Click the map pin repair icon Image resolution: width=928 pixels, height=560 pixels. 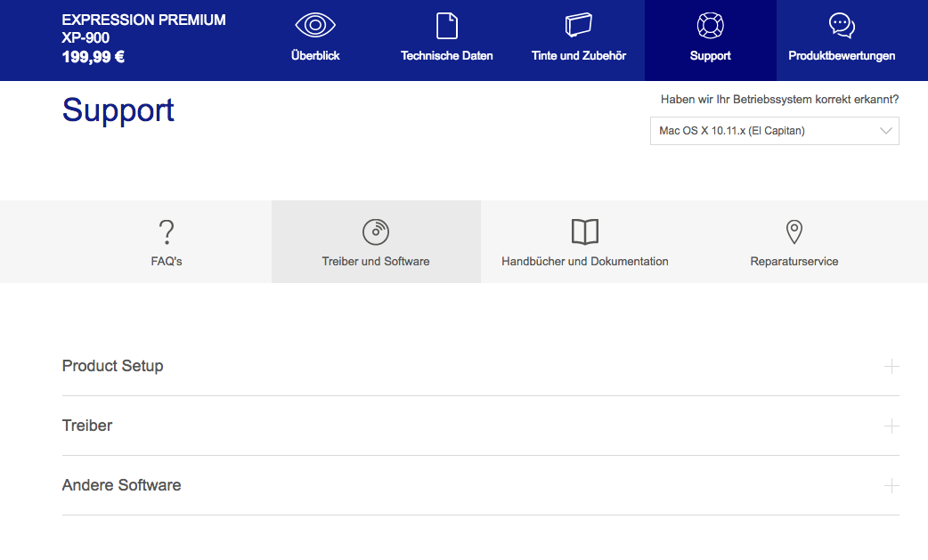tap(794, 232)
